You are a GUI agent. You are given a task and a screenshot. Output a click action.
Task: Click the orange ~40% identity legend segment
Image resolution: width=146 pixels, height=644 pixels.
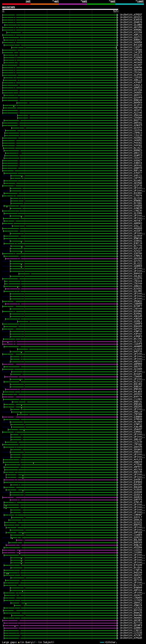(45, 4)
